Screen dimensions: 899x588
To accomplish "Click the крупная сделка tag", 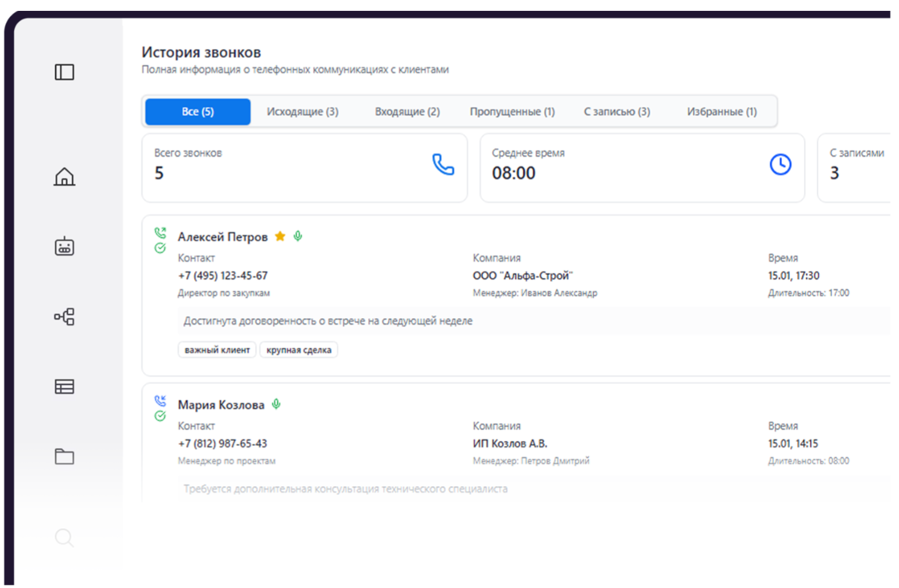I will coord(298,349).
